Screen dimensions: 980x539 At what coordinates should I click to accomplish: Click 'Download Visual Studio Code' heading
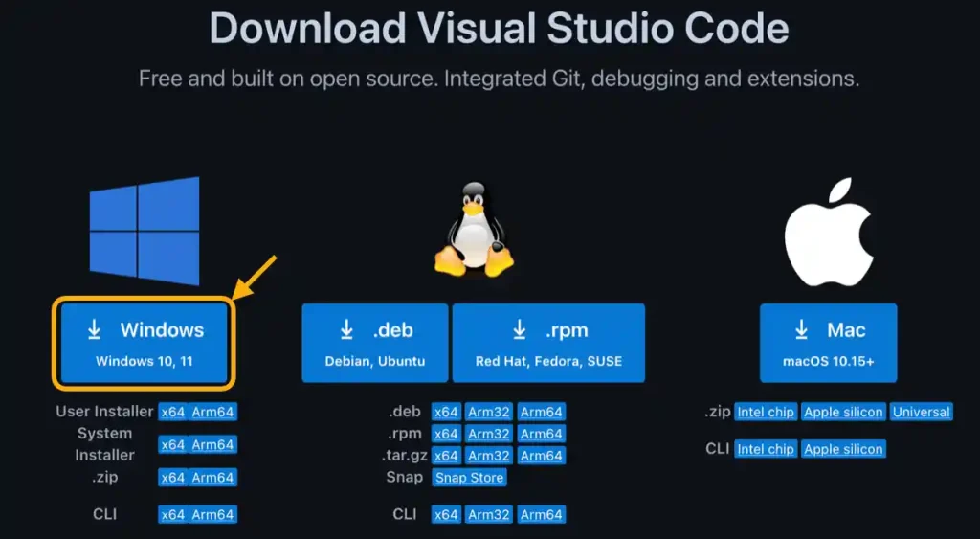point(499,28)
